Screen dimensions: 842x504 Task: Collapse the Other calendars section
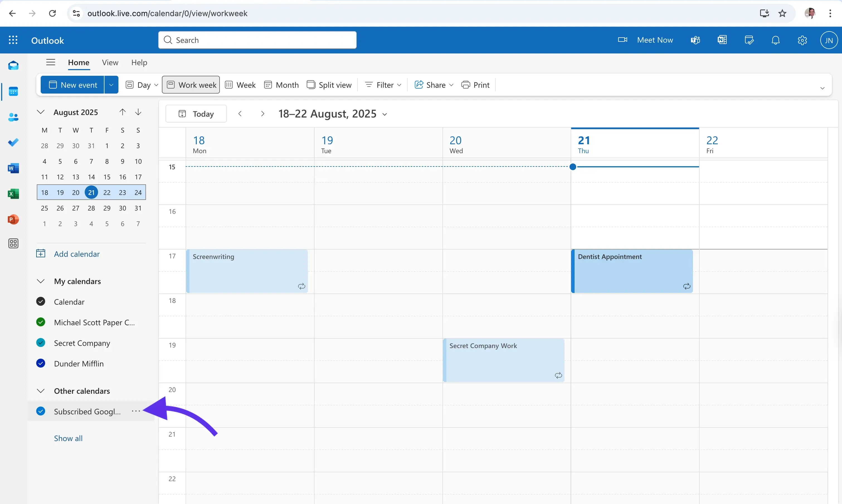[x=41, y=391]
